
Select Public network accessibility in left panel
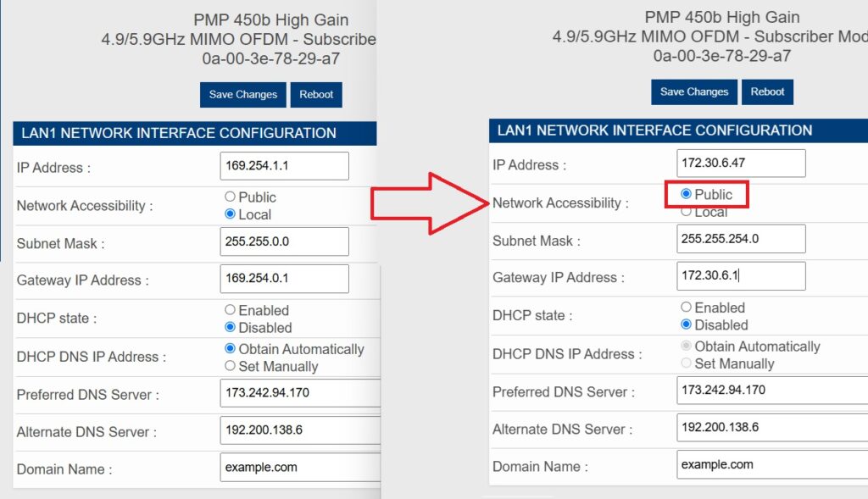pos(231,197)
